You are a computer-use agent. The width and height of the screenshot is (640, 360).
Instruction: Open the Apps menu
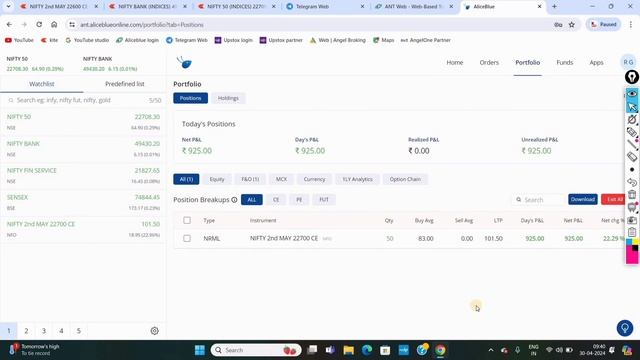(x=596, y=62)
